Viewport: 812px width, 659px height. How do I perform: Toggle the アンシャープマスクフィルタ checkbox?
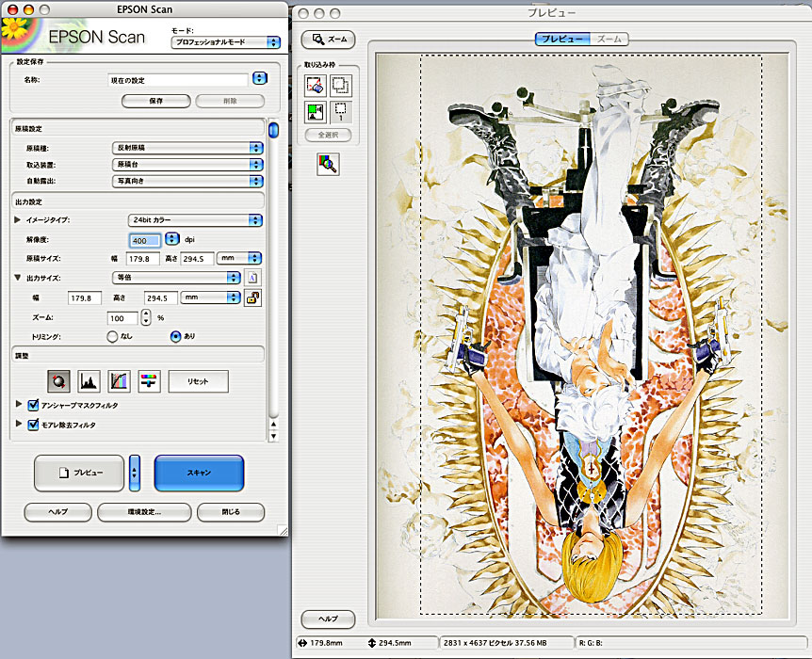tap(33, 405)
